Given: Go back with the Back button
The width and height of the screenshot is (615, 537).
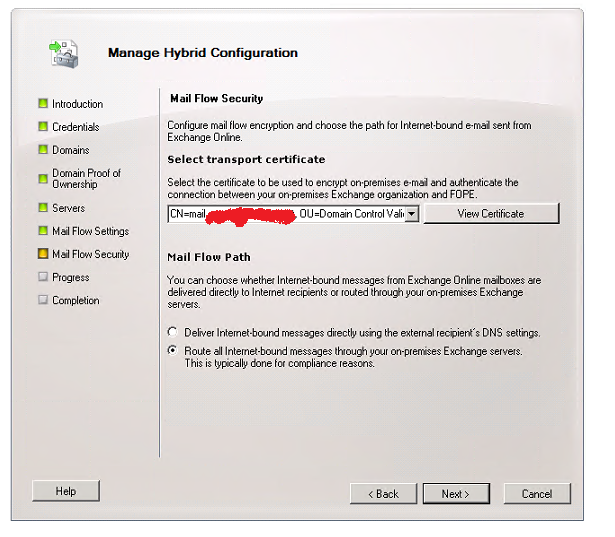Looking at the screenshot, I should click(383, 494).
